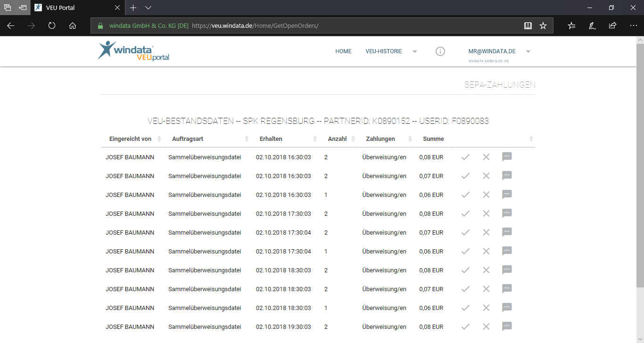Sort table by Summe column

(434, 139)
